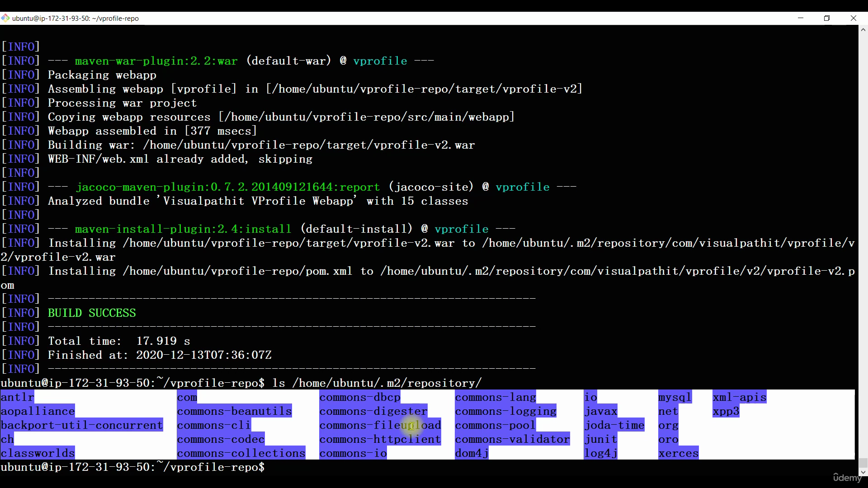Click the mysql directory entry

pyautogui.click(x=675, y=397)
